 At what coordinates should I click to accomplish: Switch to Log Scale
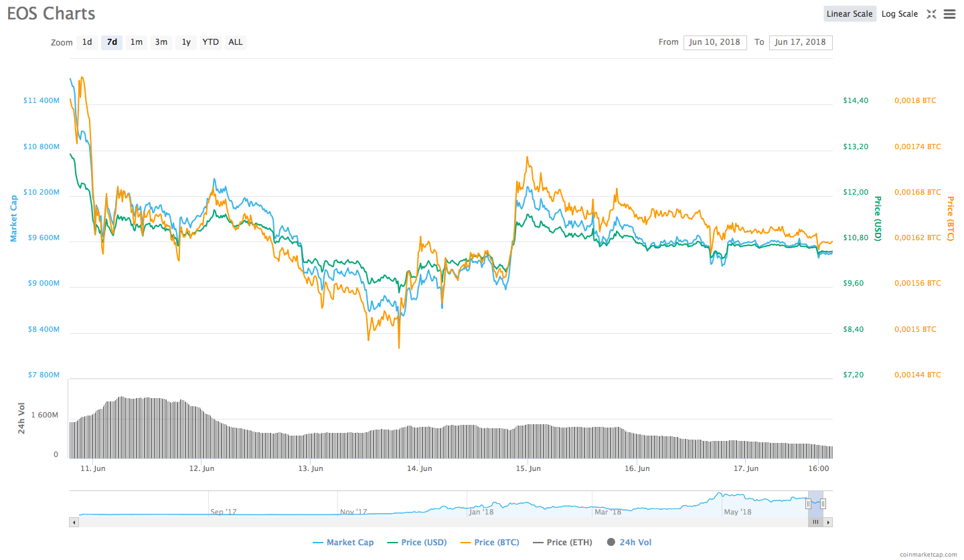900,14
